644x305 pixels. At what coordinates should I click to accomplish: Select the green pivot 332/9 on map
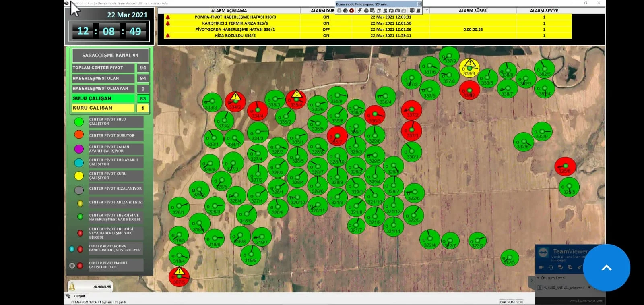pyautogui.click(x=542, y=132)
